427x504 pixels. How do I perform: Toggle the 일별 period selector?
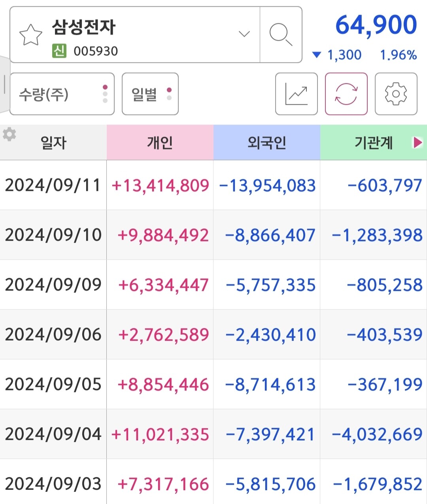point(150,94)
